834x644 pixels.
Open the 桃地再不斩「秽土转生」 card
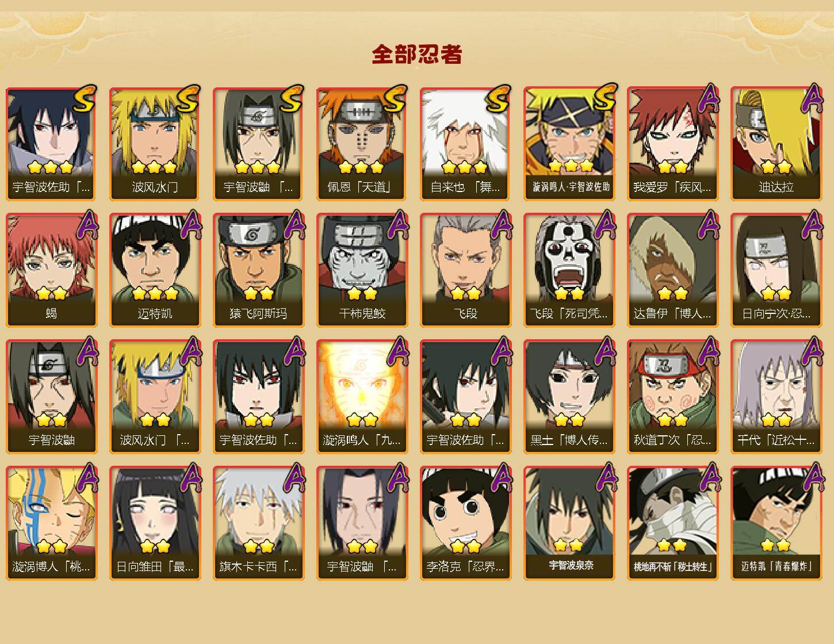[672, 523]
